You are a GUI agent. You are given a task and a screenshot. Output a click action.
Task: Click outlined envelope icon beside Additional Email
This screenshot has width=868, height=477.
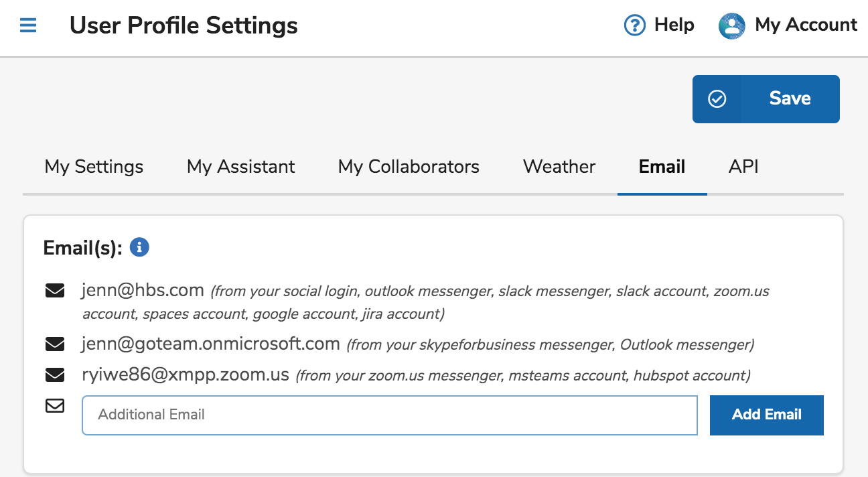55,405
